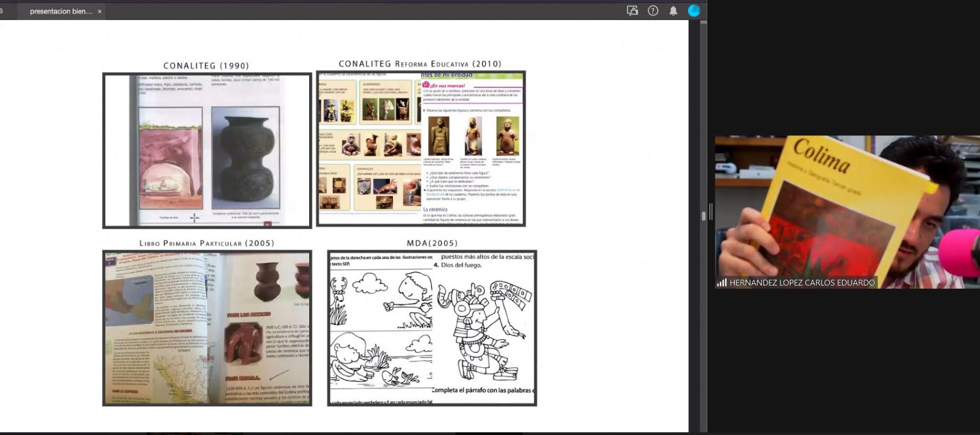This screenshot has height=435, width=980.
Task: Select the participant video showing the Colima book
Action: point(847,212)
